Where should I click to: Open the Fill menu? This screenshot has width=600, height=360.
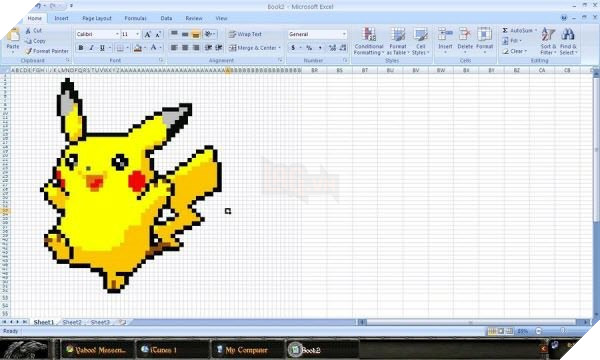click(x=512, y=41)
